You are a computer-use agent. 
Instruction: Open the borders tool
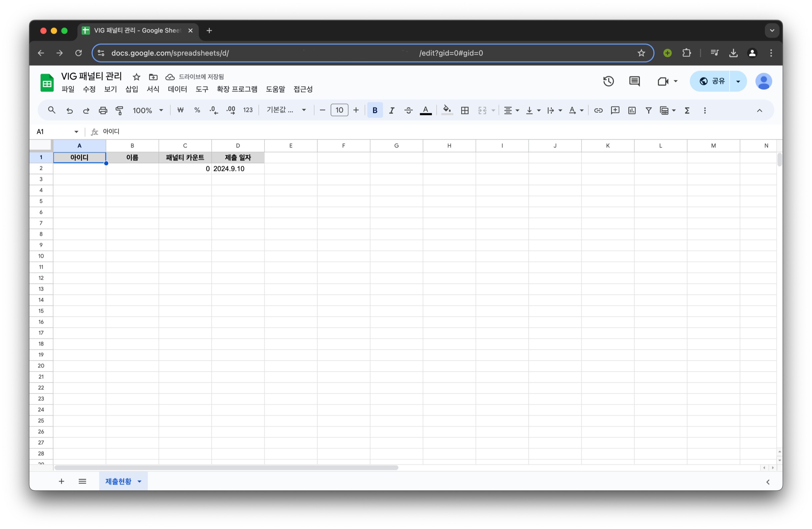point(465,111)
